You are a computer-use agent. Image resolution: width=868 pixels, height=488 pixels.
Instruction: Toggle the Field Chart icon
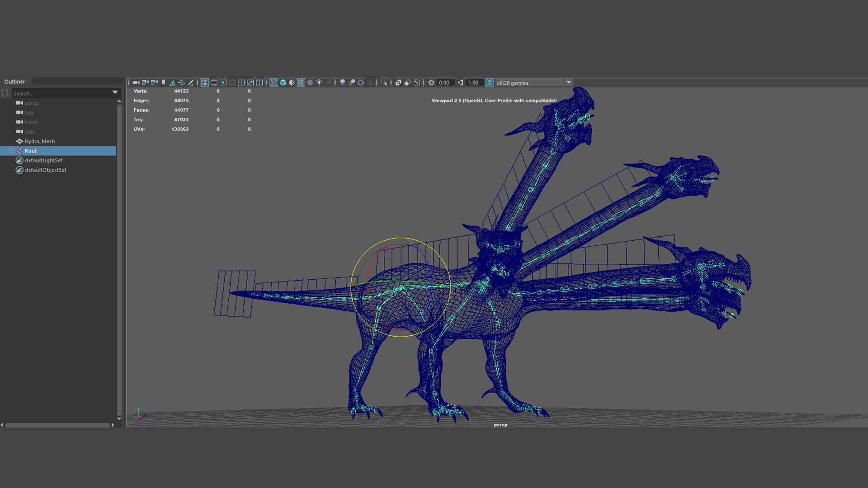click(x=241, y=83)
